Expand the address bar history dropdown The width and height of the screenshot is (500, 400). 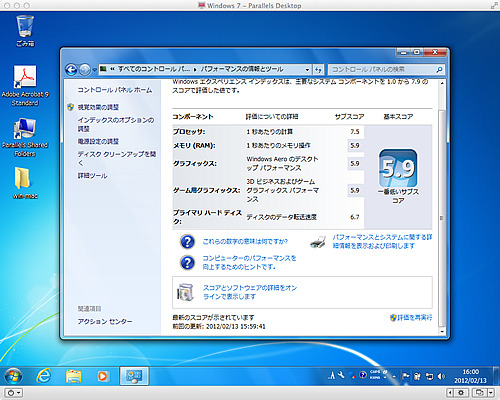tap(307, 70)
